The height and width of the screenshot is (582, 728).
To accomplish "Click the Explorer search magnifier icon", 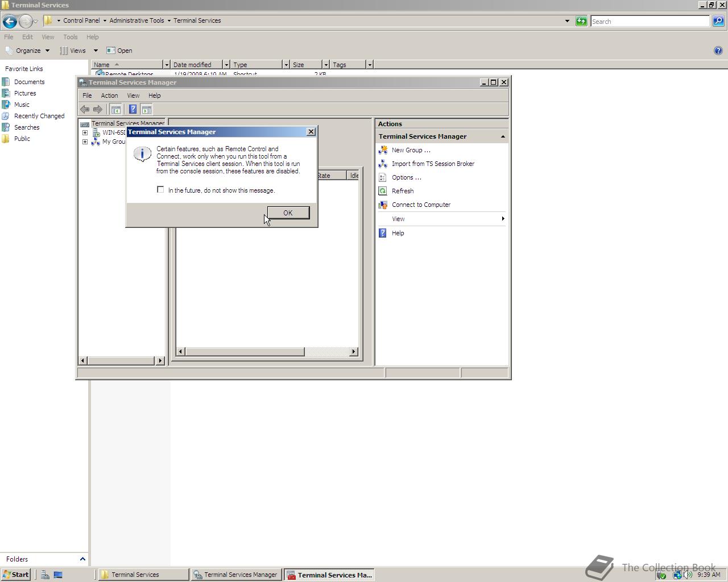I will pyautogui.click(x=718, y=21).
